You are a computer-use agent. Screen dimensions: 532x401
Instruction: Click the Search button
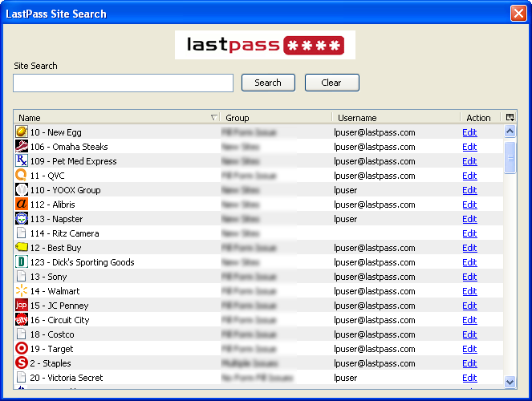(x=268, y=83)
